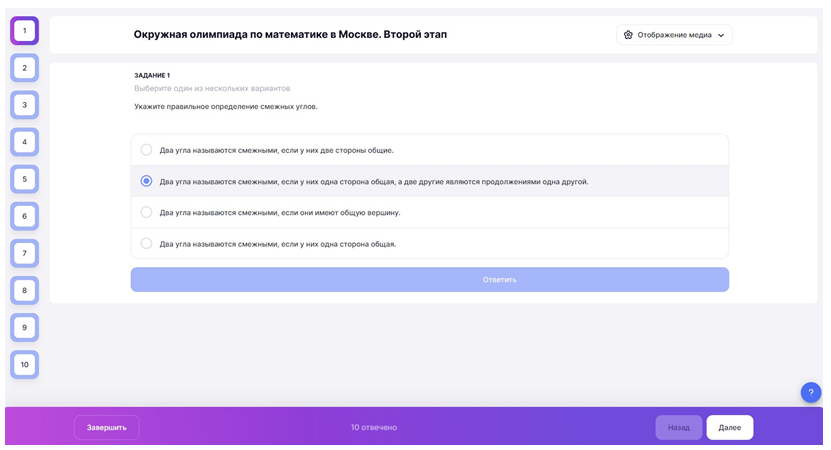Viewport: 831px width, 450px height.
Task: Jump to question 10
Action: [x=25, y=364]
